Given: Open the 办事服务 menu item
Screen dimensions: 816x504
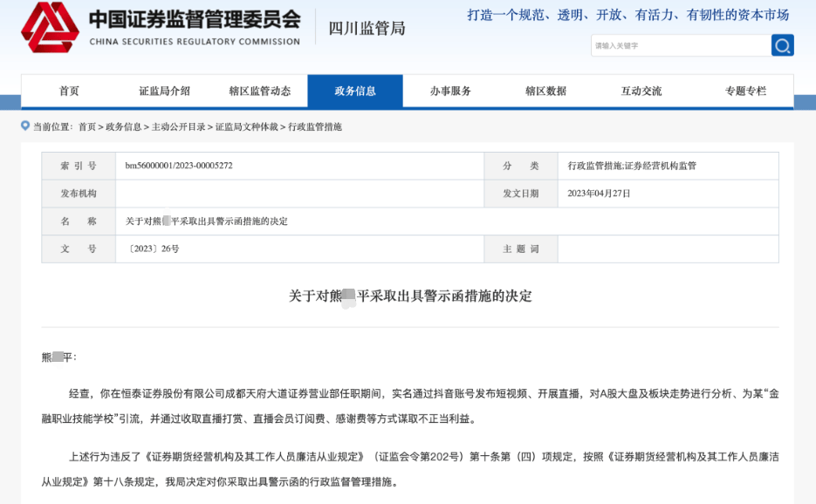Looking at the screenshot, I should click(450, 91).
